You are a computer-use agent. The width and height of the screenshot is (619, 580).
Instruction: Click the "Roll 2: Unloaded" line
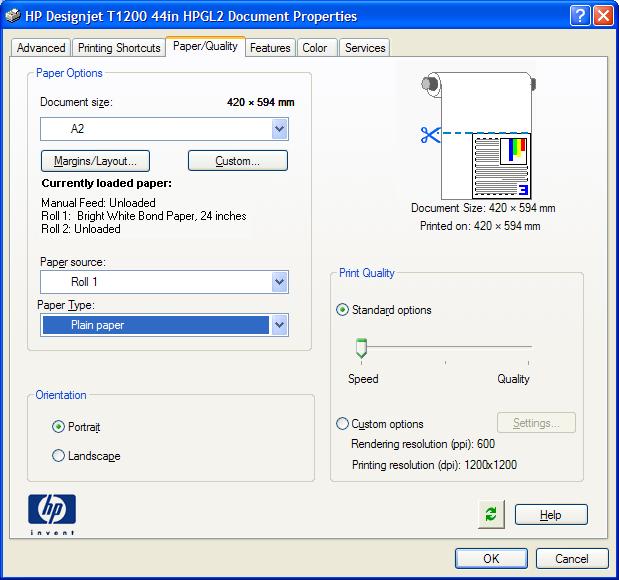coord(81,229)
